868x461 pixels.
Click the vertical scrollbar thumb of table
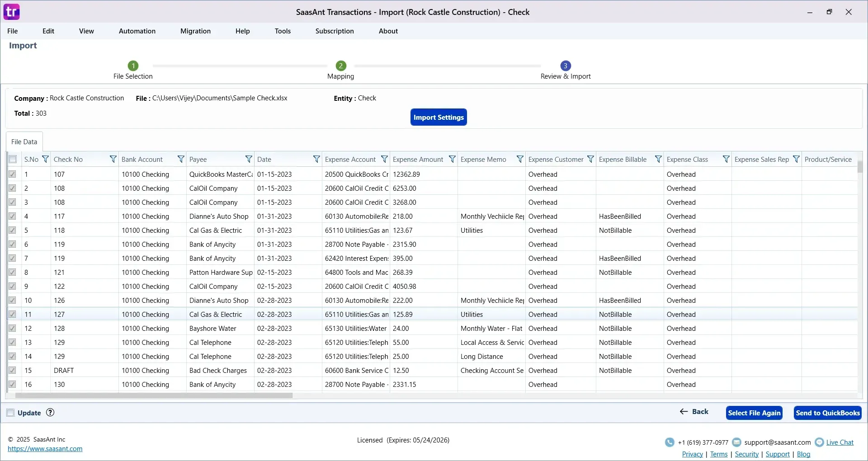(x=860, y=167)
